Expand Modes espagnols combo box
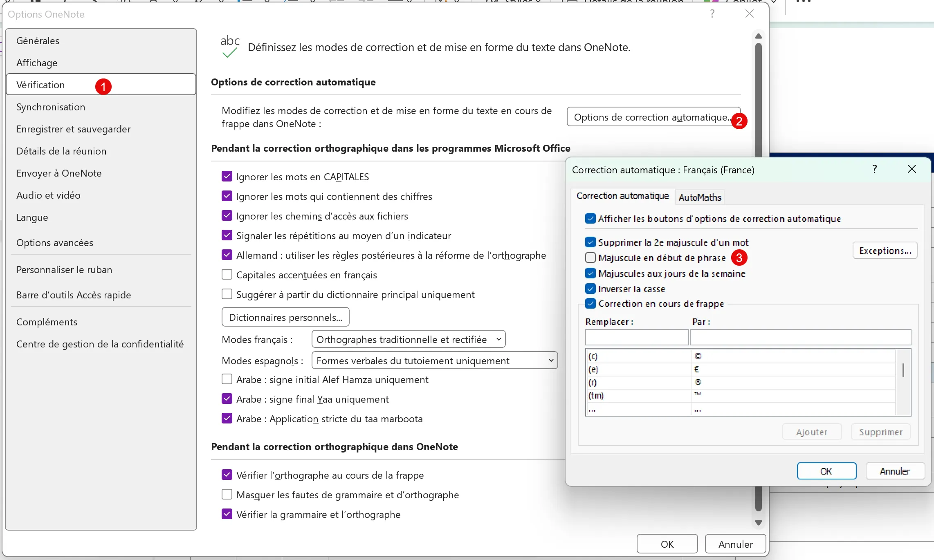 click(x=434, y=361)
